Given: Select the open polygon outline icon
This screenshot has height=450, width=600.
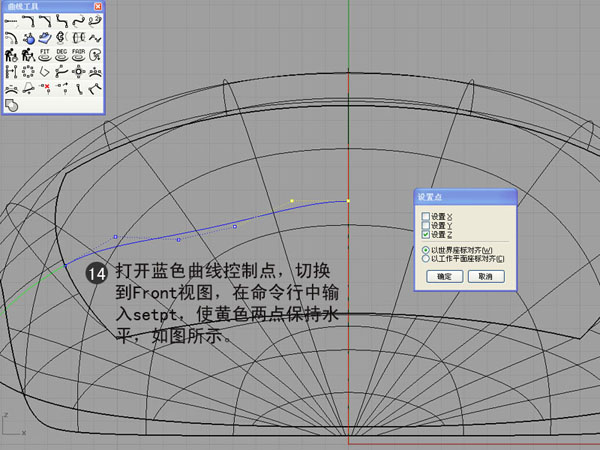Looking at the screenshot, I should pos(45,72).
